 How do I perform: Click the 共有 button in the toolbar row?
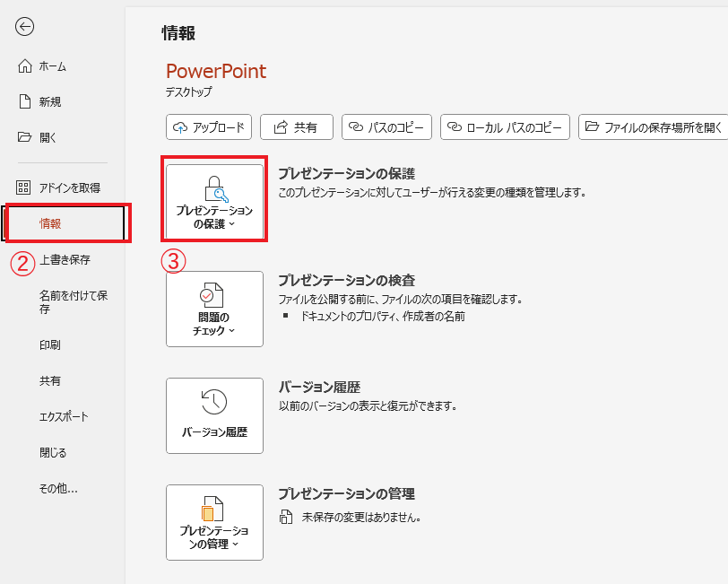point(297,126)
